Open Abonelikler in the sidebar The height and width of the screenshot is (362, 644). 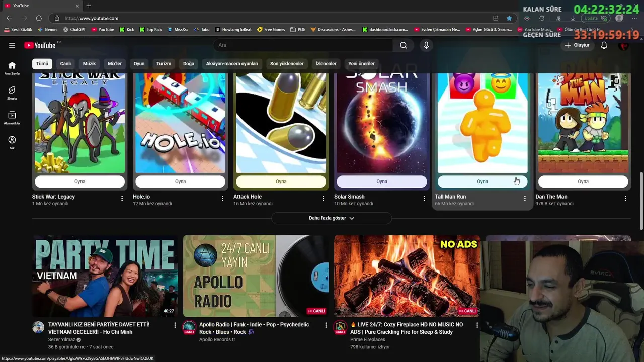coord(12,118)
